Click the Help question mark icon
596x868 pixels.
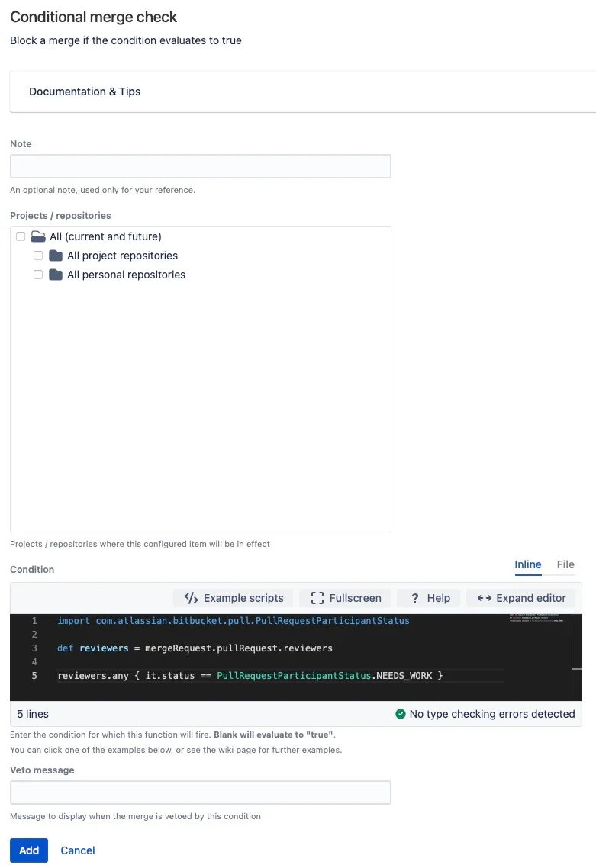coord(415,598)
